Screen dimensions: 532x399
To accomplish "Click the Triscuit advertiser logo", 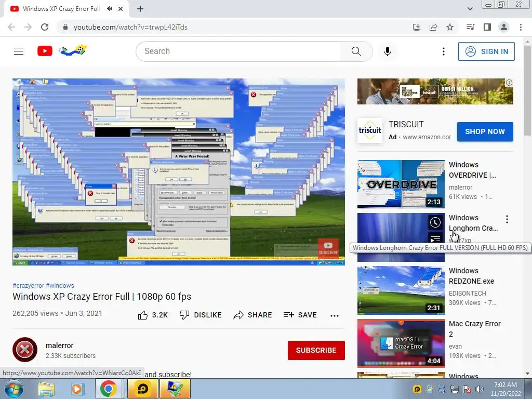I will (x=370, y=130).
